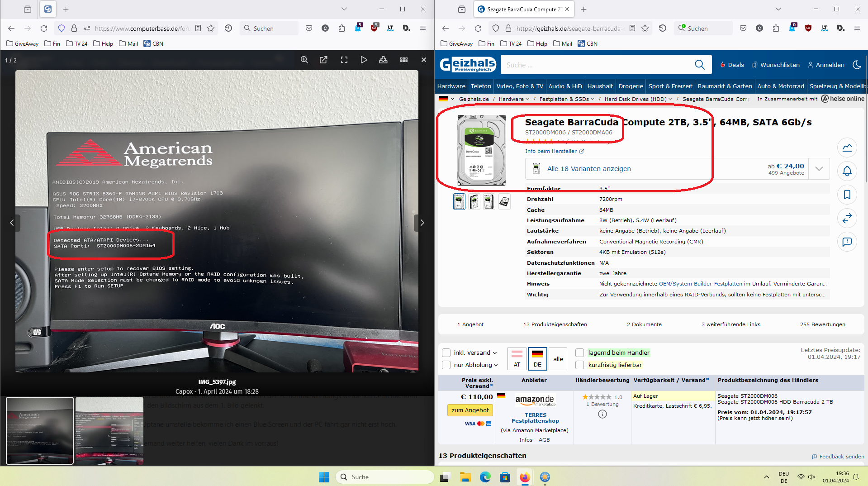Image resolution: width=868 pixels, height=486 pixels.
Task: Click the zoom-in magnifier in image viewer
Action: coord(304,60)
